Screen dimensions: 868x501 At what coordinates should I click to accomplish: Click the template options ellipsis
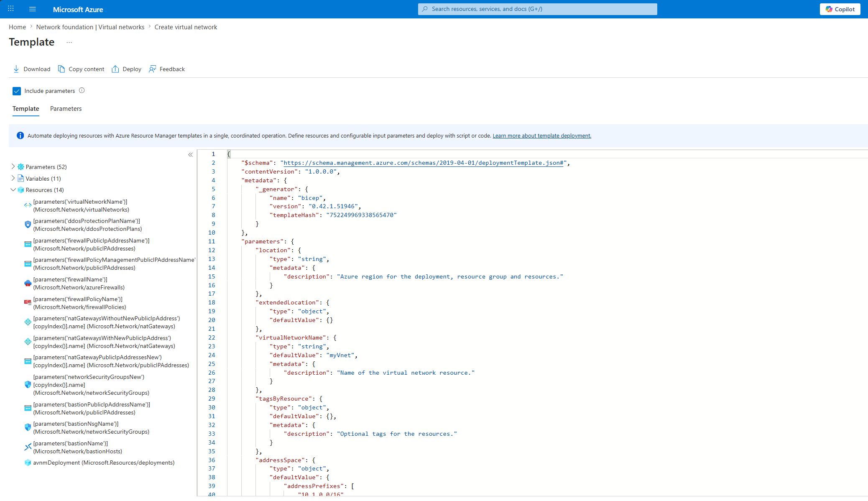(x=69, y=42)
